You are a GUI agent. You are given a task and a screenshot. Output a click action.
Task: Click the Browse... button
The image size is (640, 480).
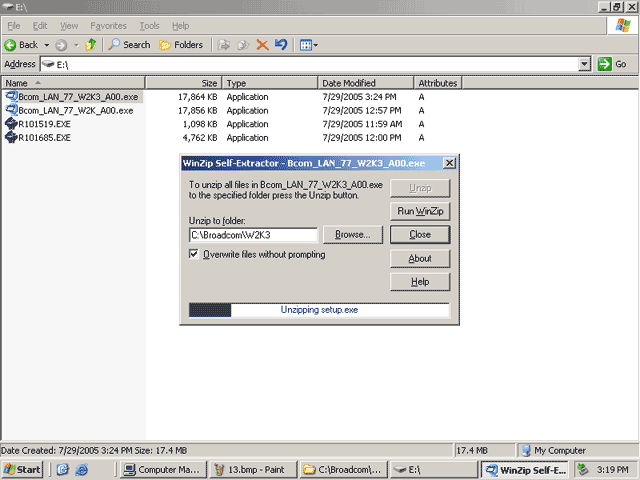coord(353,235)
